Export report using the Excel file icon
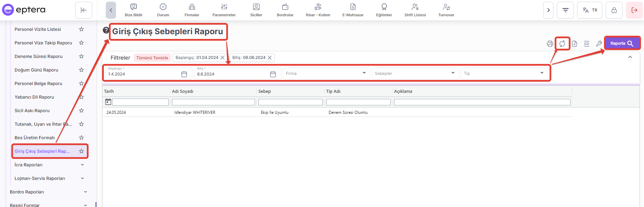Screen dimensions: 644x207 coord(574,44)
